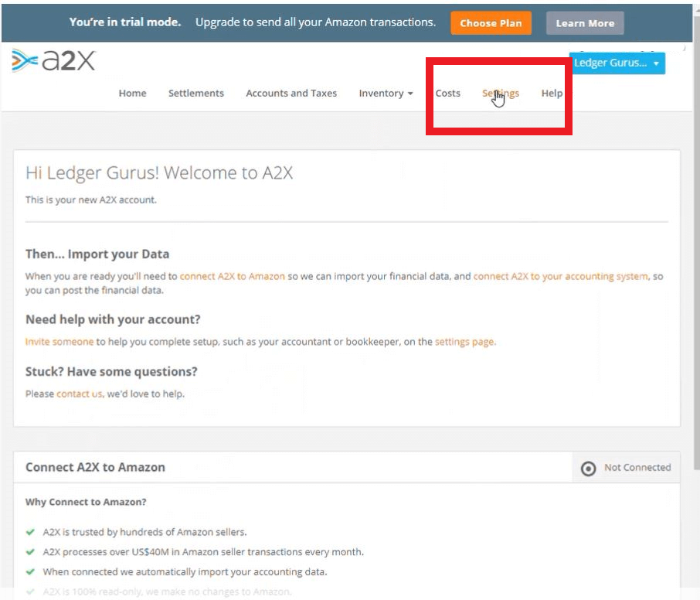Click the Not Connected status icon
The image size is (700, 600).
(588, 469)
